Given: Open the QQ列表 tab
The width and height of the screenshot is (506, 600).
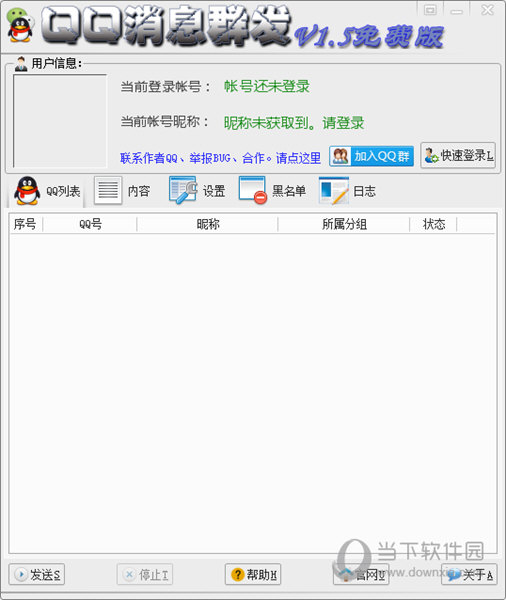Looking at the screenshot, I should 47,191.
